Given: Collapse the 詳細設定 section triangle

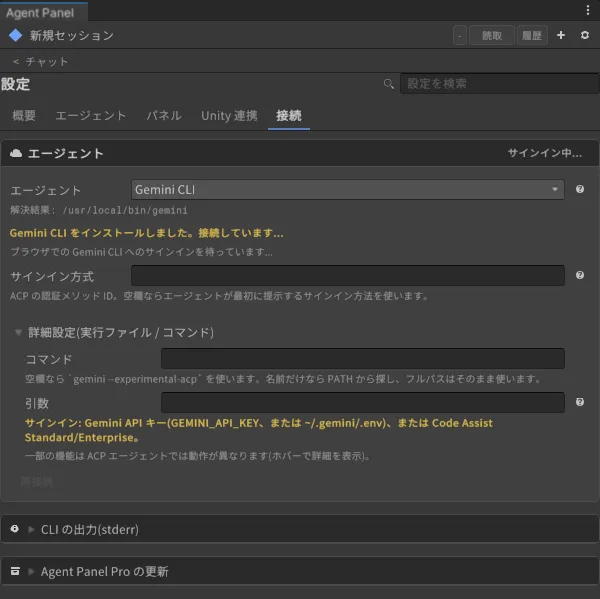Looking at the screenshot, I should click(x=18, y=332).
